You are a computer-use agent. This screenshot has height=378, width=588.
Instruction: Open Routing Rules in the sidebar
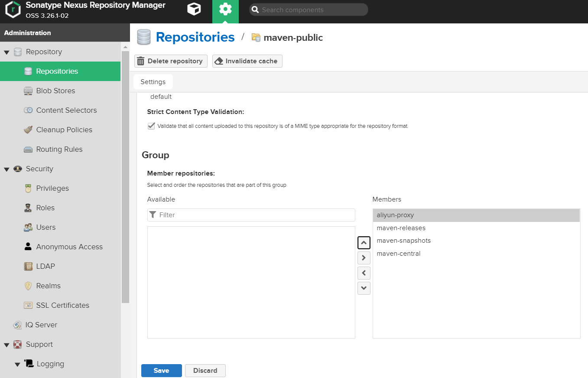click(60, 149)
